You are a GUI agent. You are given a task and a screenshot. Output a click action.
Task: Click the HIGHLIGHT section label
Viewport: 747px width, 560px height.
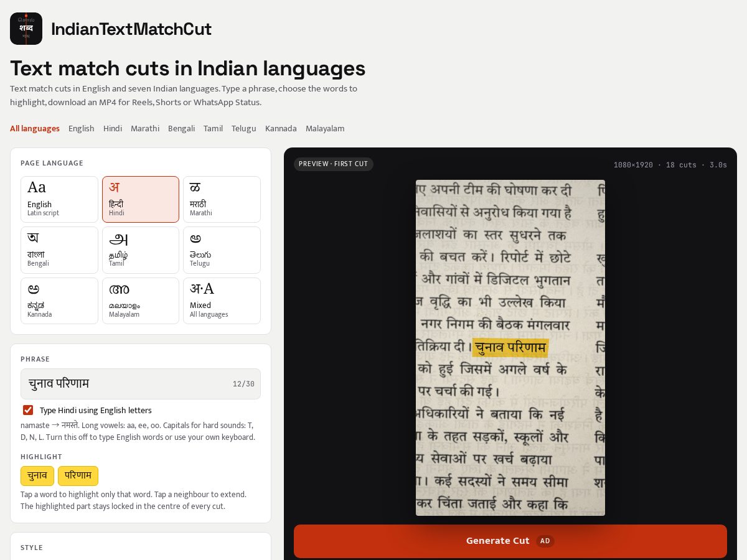pyautogui.click(x=42, y=457)
